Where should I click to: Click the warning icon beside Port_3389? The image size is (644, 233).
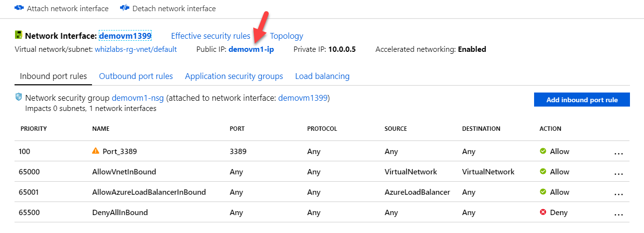[x=96, y=151]
